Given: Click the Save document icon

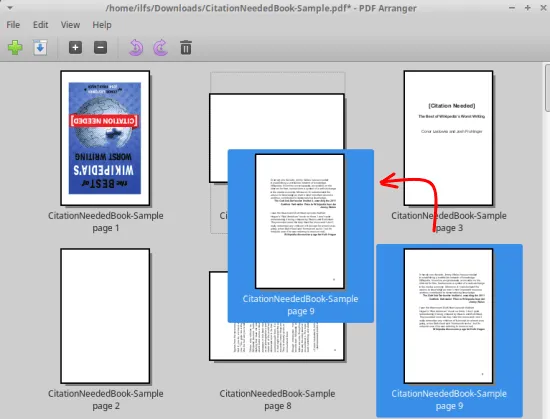Looking at the screenshot, I should 40,47.
